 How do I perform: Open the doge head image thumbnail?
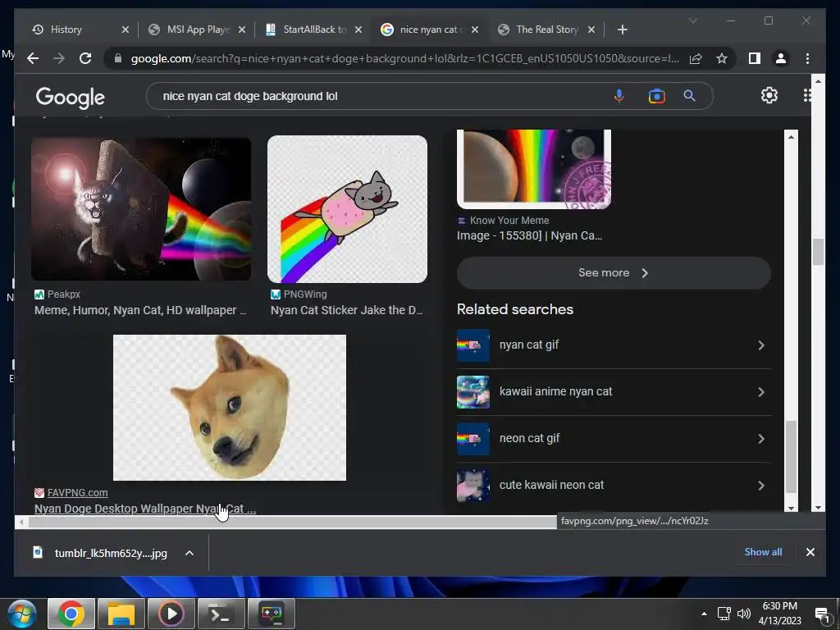point(230,408)
